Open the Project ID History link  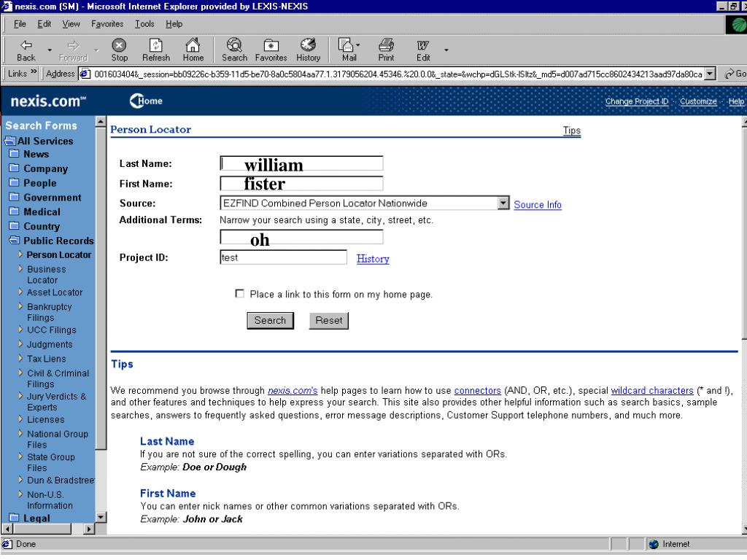[x=373, y=259]
